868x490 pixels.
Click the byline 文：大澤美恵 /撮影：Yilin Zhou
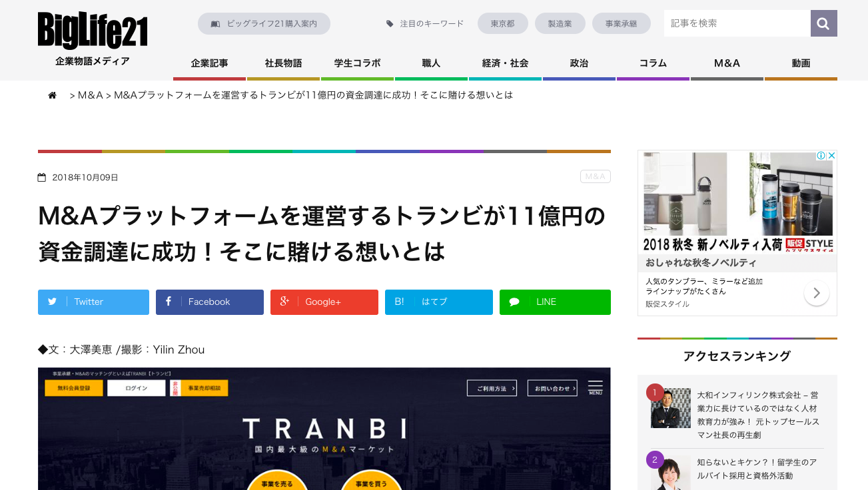tap(121, 350)
